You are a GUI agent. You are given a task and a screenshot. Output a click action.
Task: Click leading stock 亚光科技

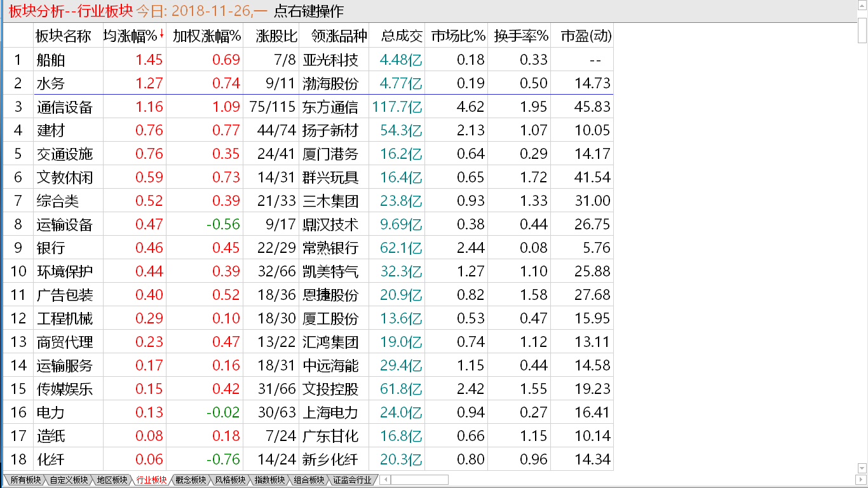pyautogui.click(x=330, y=60)
